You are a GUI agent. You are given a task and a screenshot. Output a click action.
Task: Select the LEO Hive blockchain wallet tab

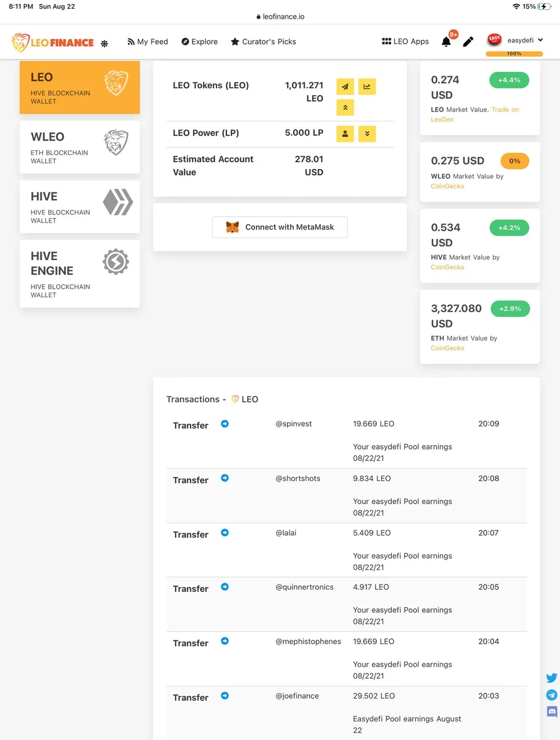point(80,87)
